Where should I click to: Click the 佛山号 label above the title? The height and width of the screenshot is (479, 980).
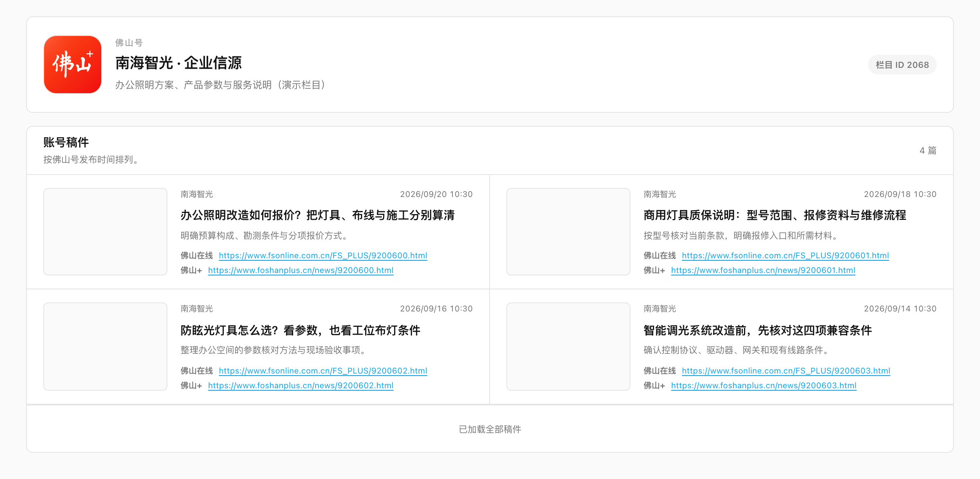coord(129,43)
